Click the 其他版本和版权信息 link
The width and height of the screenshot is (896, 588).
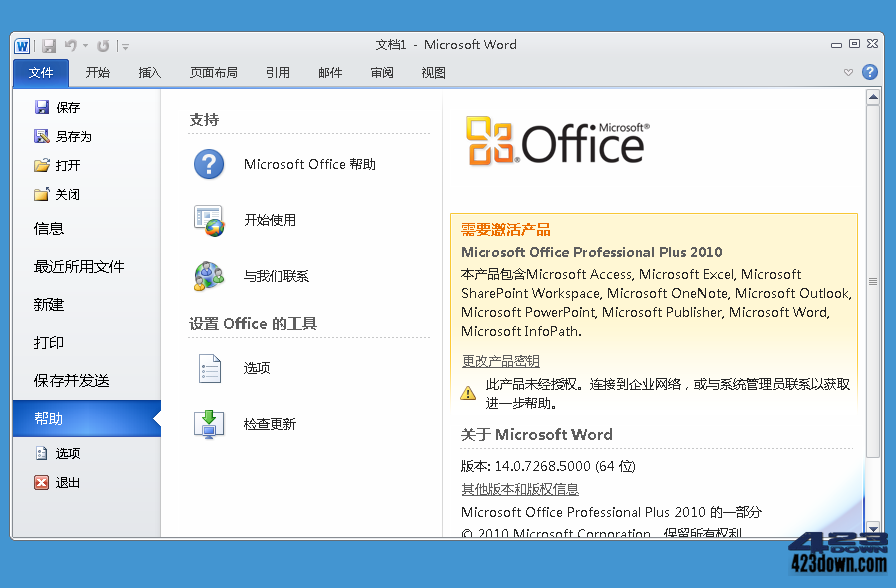(x=520, y=489)
